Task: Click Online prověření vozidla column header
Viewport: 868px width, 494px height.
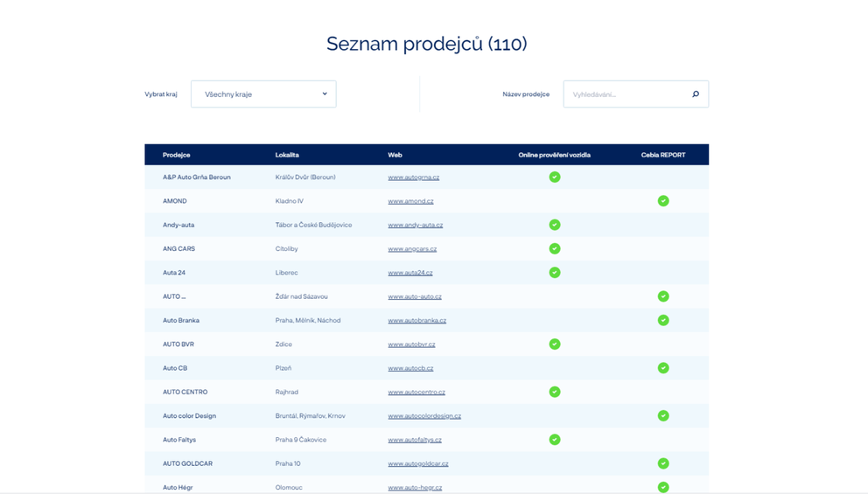Action: click(554, 155)
